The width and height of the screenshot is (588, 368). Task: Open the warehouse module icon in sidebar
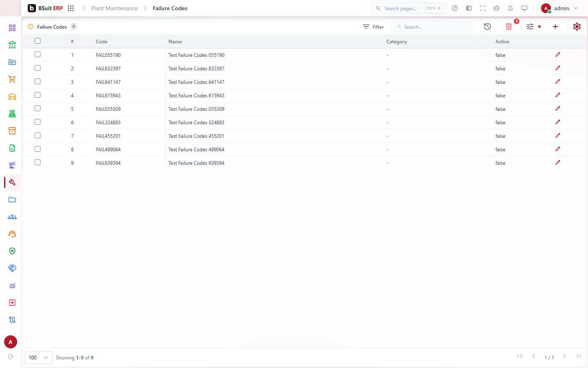tap(12, 96)
